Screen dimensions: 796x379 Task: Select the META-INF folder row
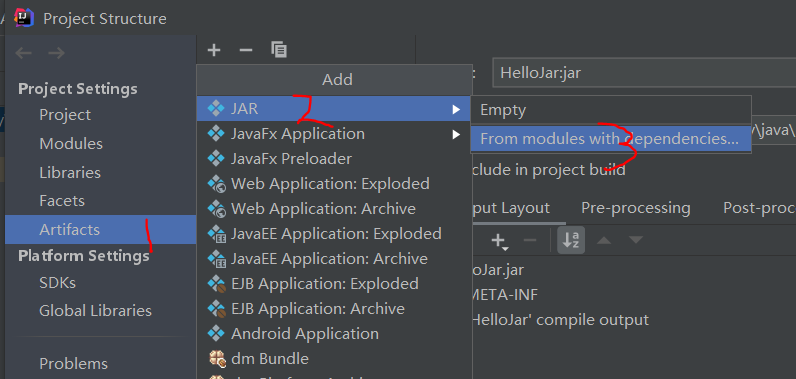(x=633, y=294)
